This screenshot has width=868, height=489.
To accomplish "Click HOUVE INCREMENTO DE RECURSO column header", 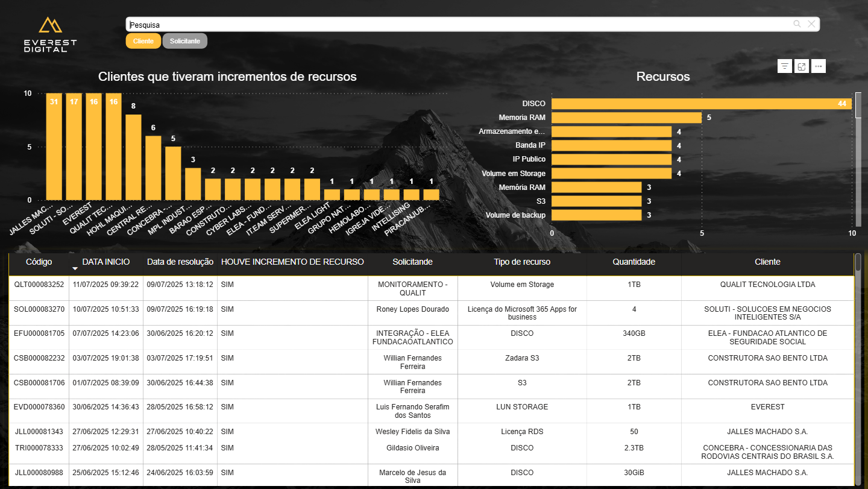I will [292, 262].
